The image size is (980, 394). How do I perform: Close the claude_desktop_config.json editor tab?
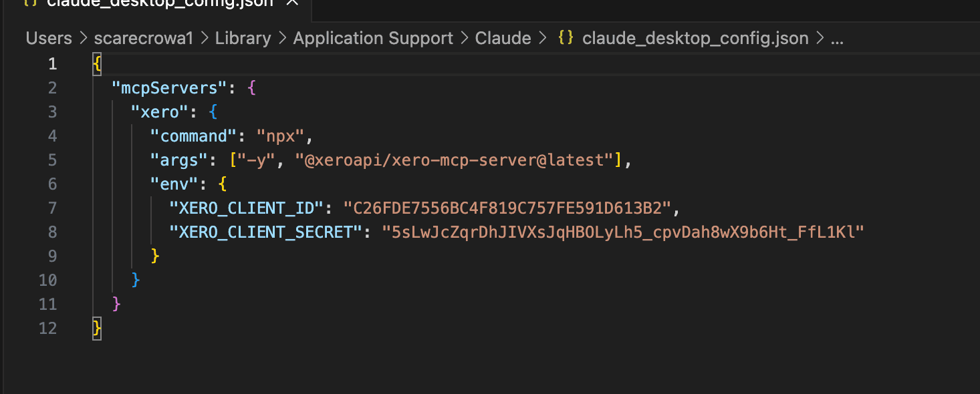click(291, 3)
